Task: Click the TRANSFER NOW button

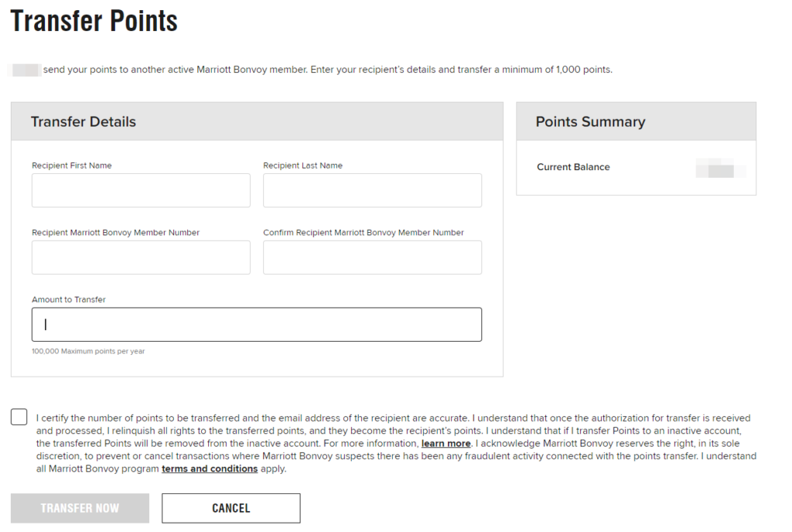Action: click(x=79, y=508)
